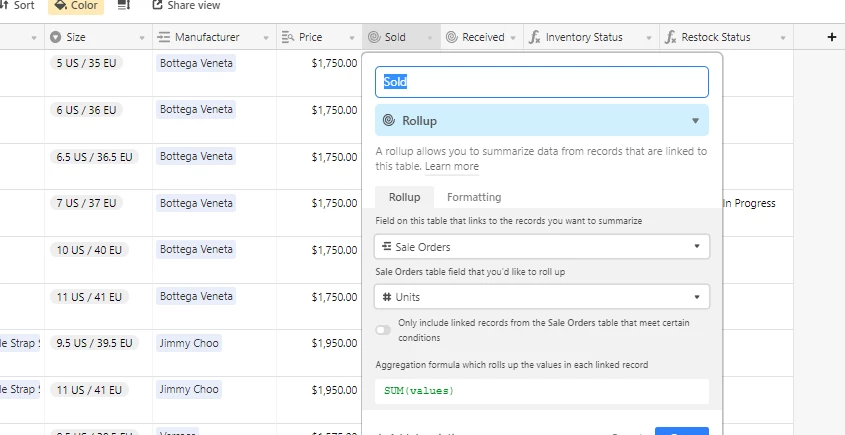Switch to the Rollup tab
This screenshot has width=845, height=435.
(x=405, y=197)
